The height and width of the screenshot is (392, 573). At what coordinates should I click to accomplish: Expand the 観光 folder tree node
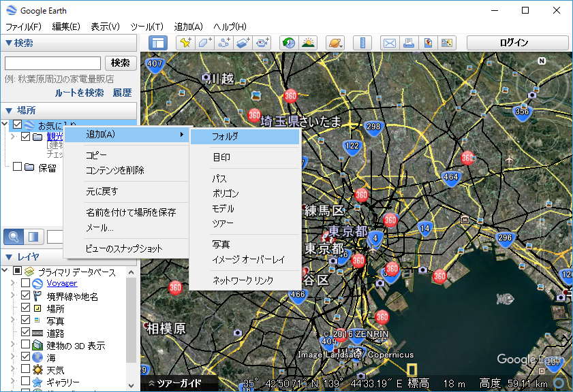pos(13,137)
